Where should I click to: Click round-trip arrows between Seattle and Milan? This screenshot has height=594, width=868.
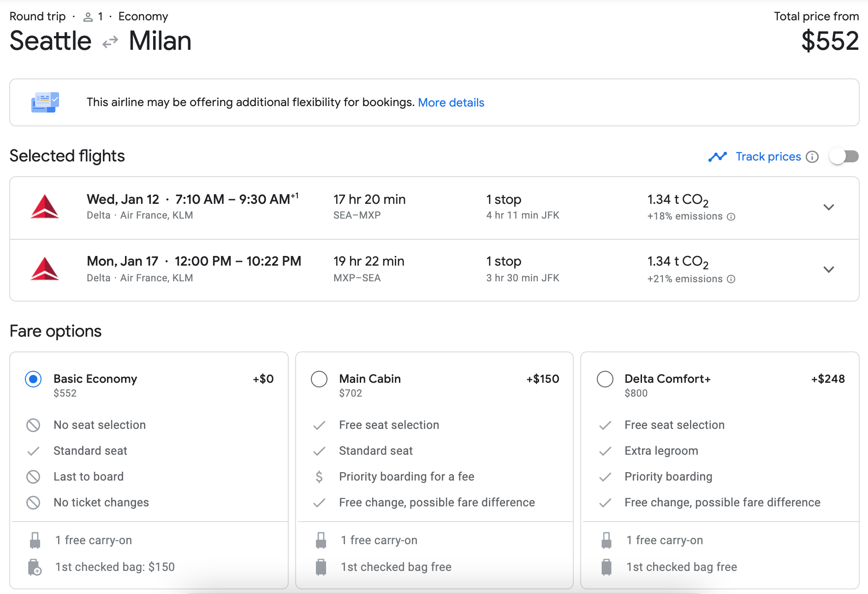click(110, 42)
